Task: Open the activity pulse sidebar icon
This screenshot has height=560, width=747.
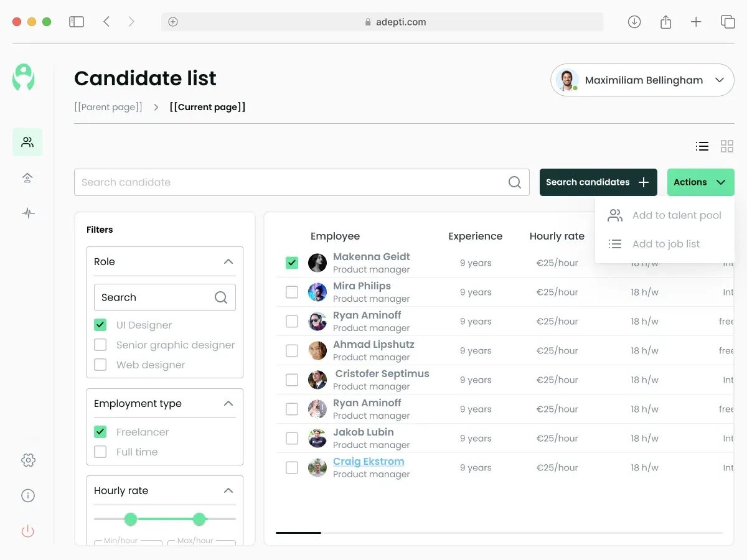Action: pos(27,213)
